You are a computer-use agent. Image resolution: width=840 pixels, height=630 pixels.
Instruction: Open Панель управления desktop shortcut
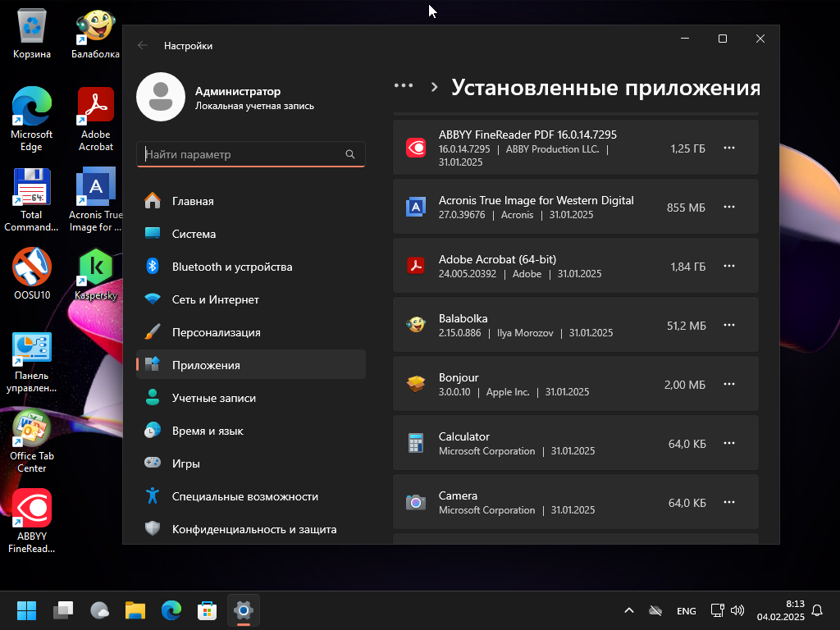[x=32, y=362]
